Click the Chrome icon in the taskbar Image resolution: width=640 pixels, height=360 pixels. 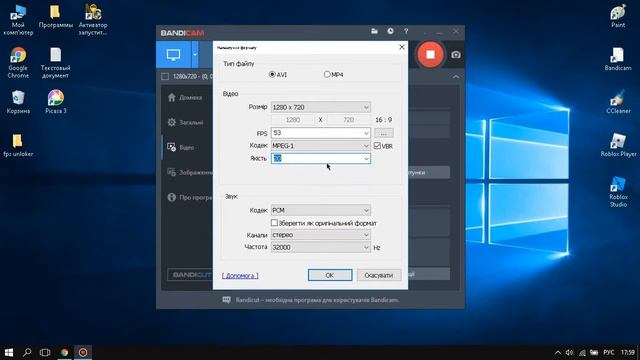(x=64, y=352)
